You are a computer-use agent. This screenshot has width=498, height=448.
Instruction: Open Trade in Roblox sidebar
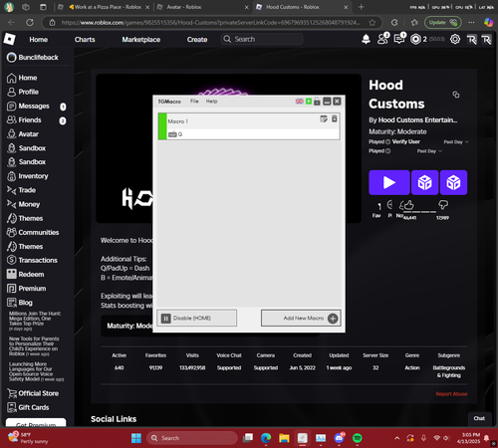(21, 190)
